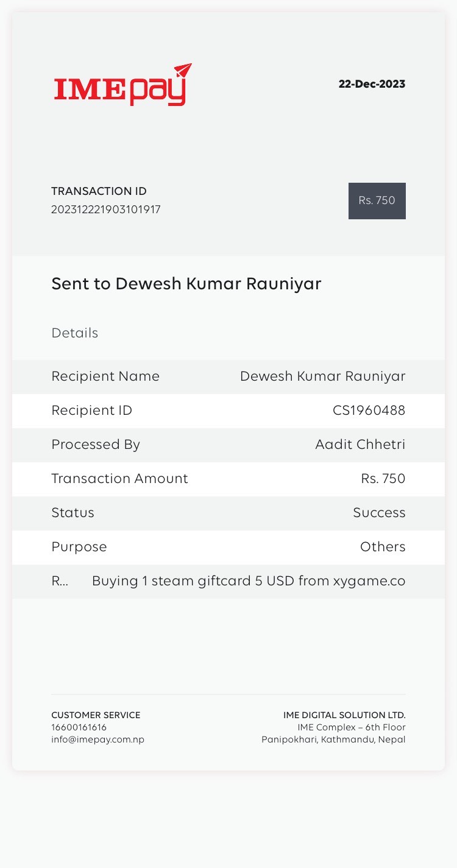This screenshot has width=457, height=868.
Task: Click the Recipient ID value CS1960488
Action: (369, 411)
